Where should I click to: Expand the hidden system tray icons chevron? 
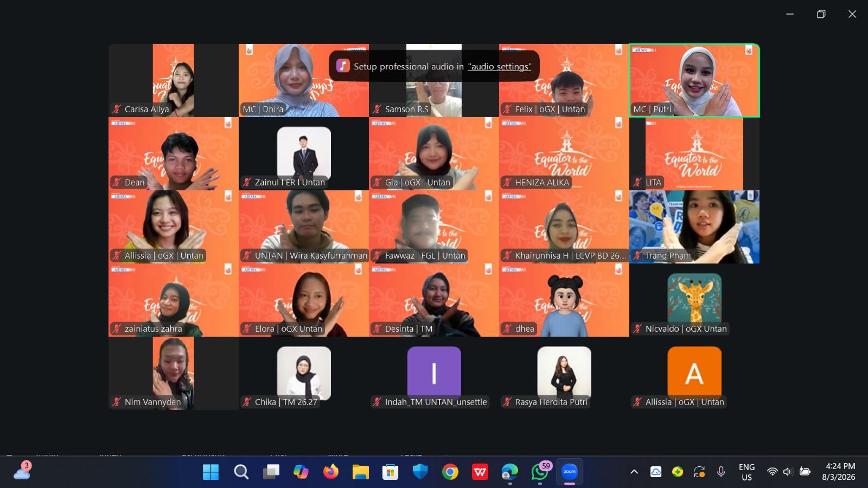click(x=634, y=472)
